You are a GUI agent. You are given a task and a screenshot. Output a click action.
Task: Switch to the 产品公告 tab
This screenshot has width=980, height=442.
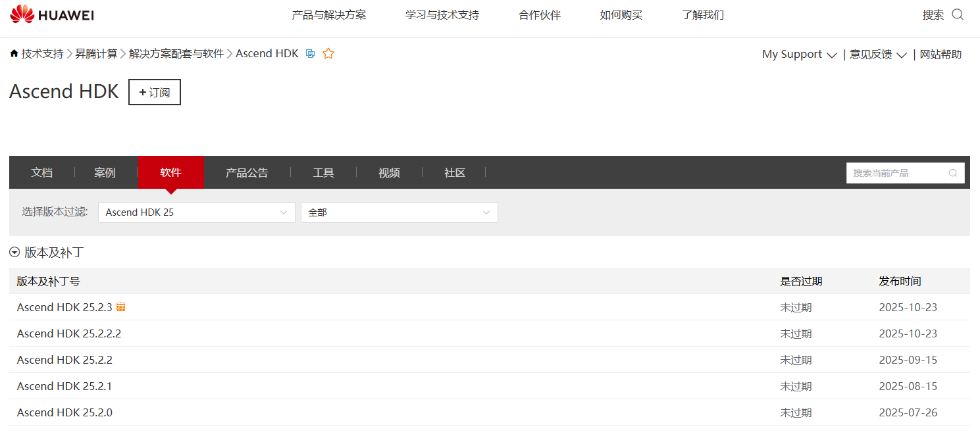click(247, 172)
